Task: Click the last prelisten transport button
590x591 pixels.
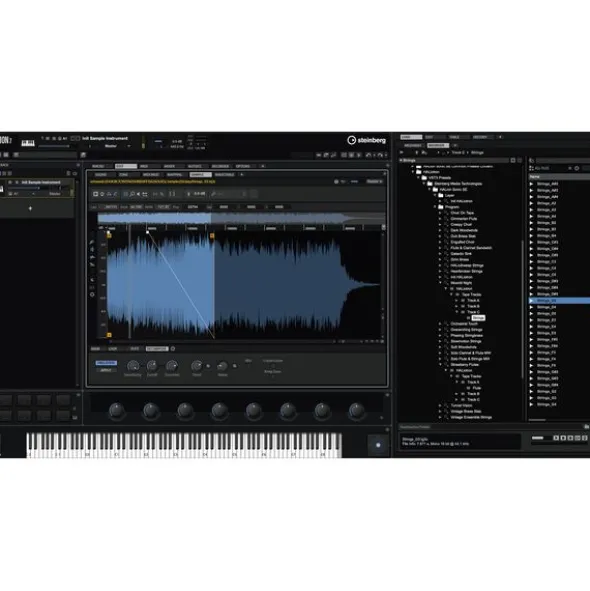Action: (585, 438)
